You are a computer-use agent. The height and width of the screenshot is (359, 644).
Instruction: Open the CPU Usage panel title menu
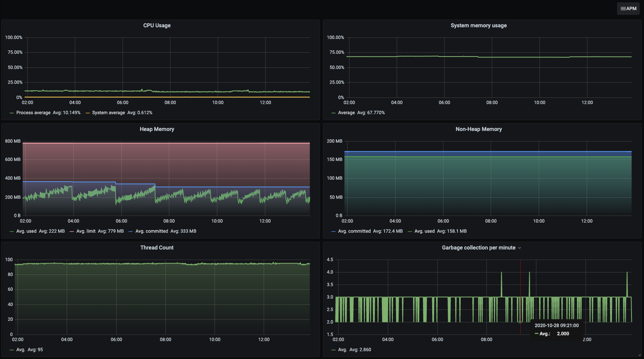157,25
